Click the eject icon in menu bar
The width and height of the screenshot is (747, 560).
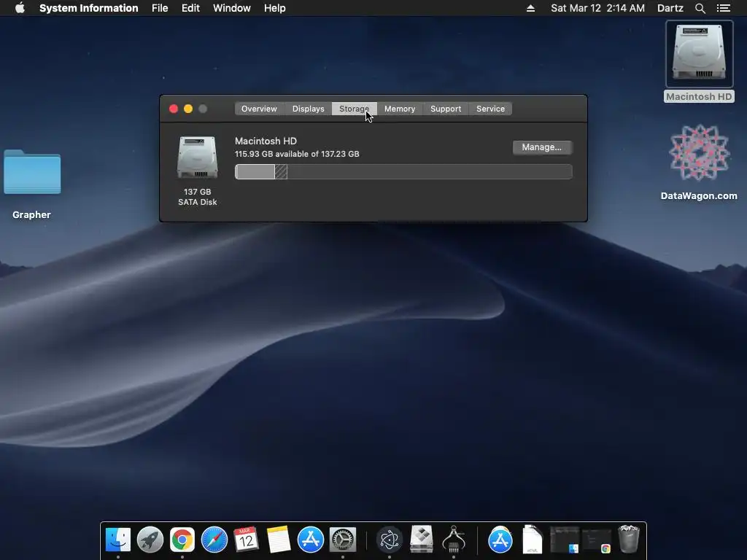coord(530,8)
